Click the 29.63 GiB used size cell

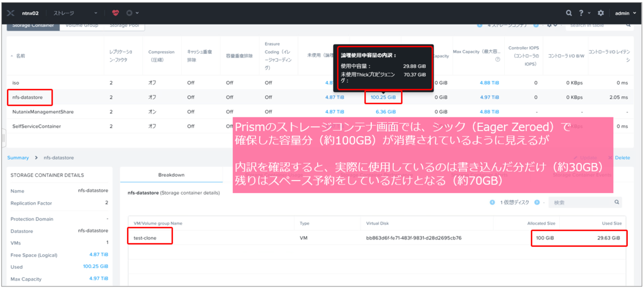(x=609, y=238)
